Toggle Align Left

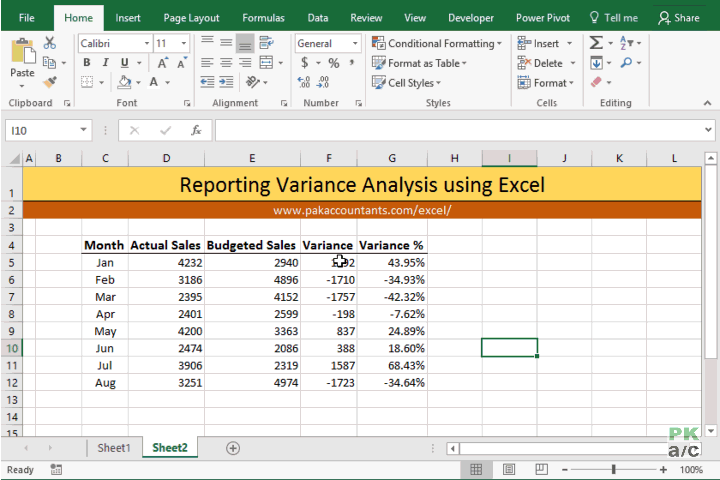(x=208, y=62)
